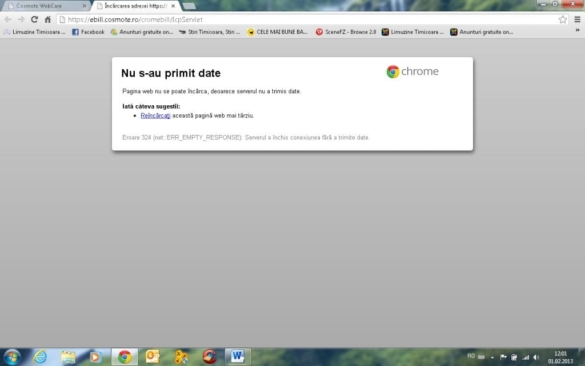This screenshot has width=585, height=366.
Task: Open a new tab with the new-tab button
Action: pos(189,6)
